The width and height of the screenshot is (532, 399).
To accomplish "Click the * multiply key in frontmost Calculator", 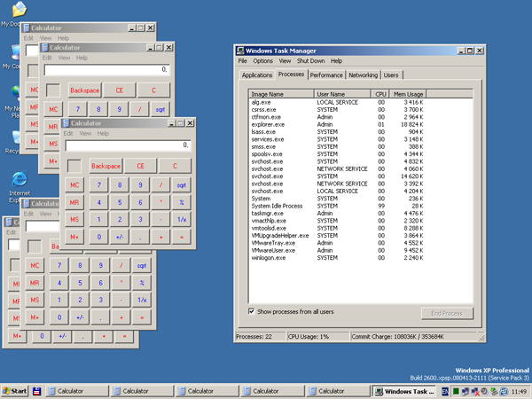I will pyautogui.click(x=160, y=202).
